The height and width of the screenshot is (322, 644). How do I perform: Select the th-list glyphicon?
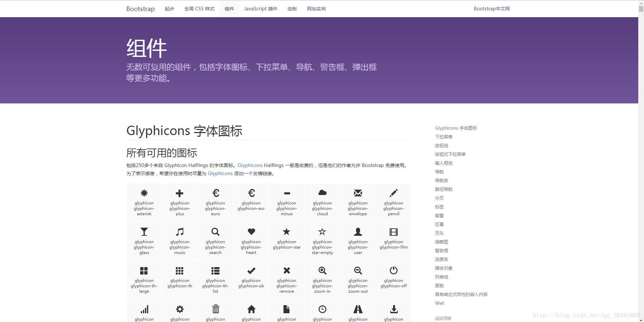(215, 270)
